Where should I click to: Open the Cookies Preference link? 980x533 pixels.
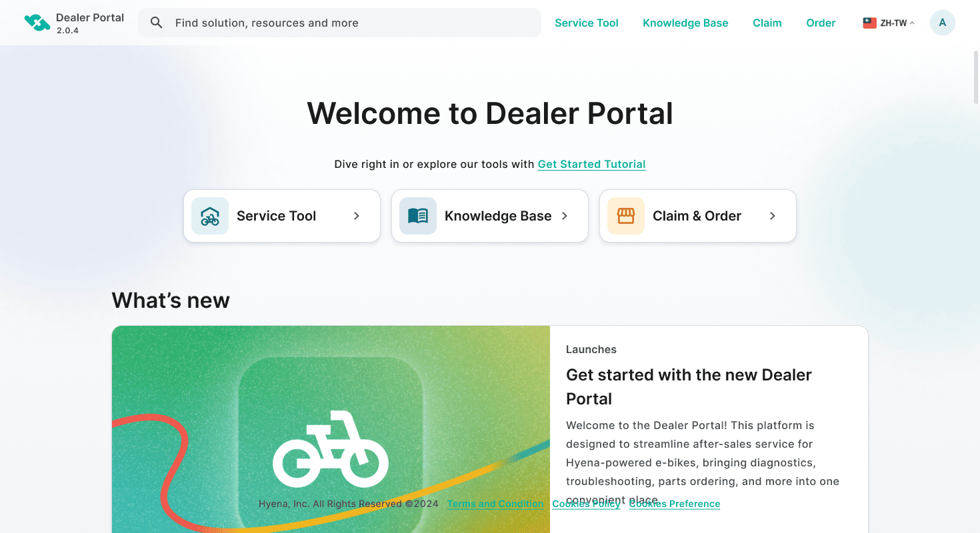(675, 504)
